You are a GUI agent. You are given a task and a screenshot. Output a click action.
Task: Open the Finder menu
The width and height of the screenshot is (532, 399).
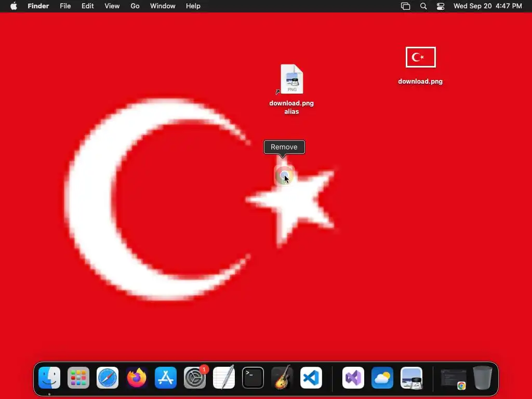[x=38, y=6]
